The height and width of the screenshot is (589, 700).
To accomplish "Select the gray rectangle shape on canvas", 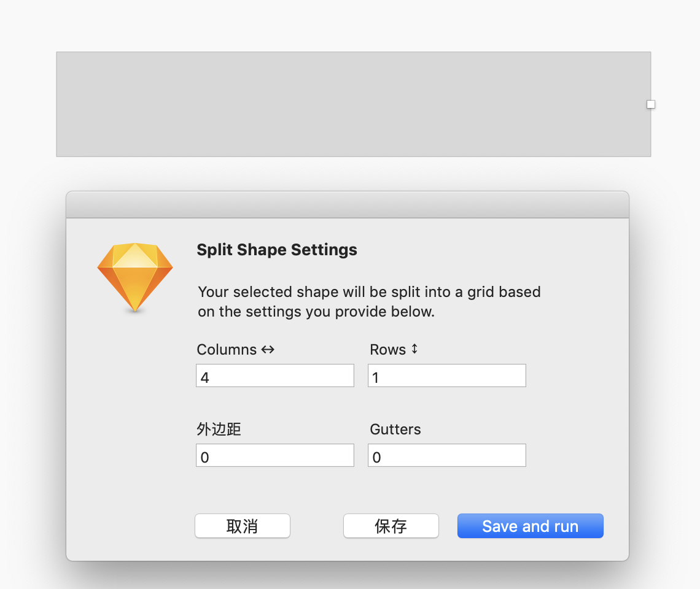I will (x=353, y=104).
